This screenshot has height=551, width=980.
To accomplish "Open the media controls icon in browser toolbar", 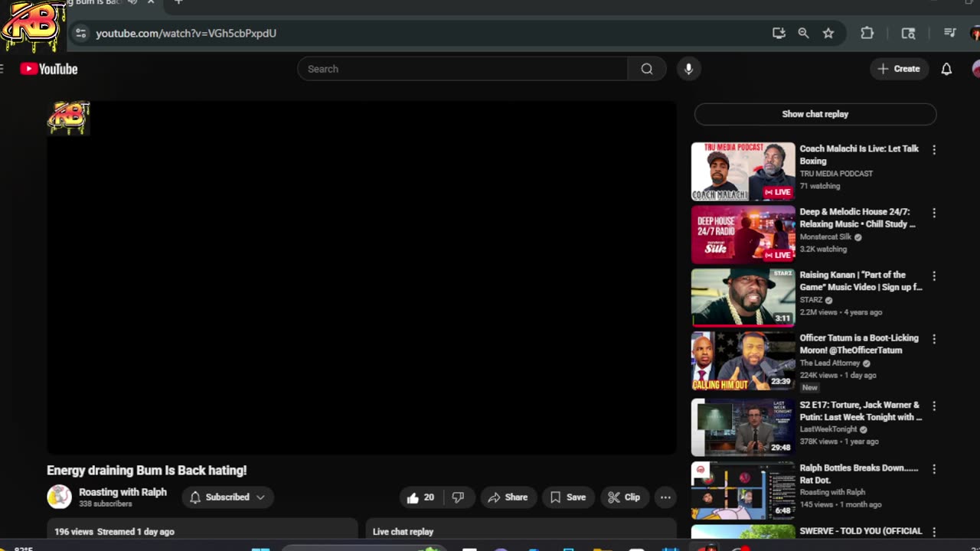I will (949, 33).
